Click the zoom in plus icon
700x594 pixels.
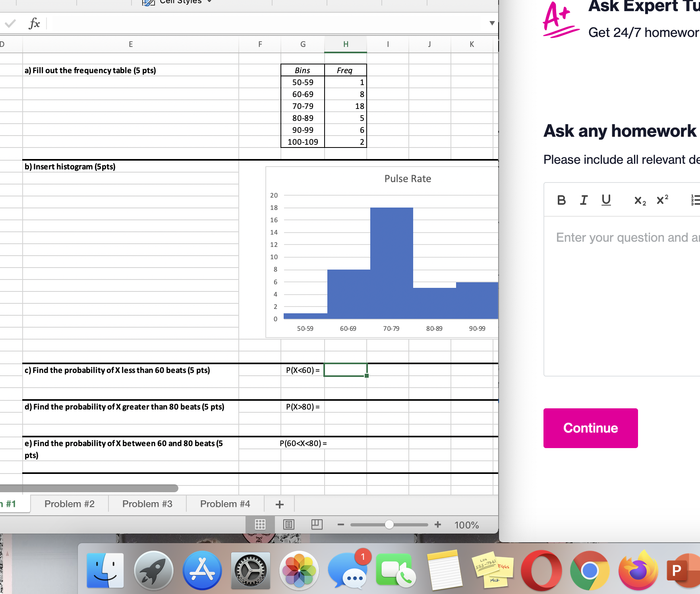437,525
